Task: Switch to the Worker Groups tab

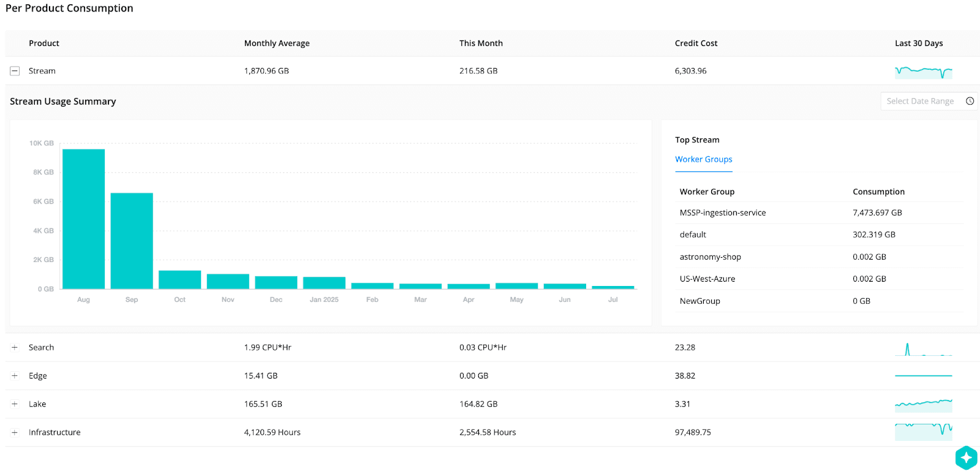Action: [x=703, y=159]
